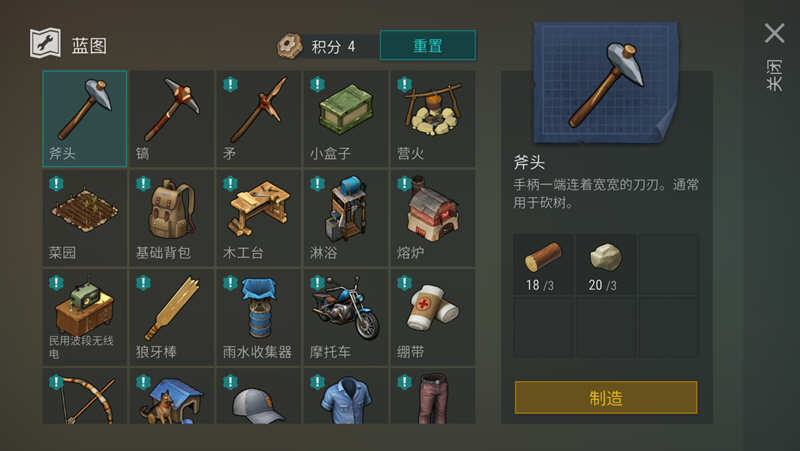The image size is (800, 451).
Task: Tap the stone resource slot
Action: [605, 265]
